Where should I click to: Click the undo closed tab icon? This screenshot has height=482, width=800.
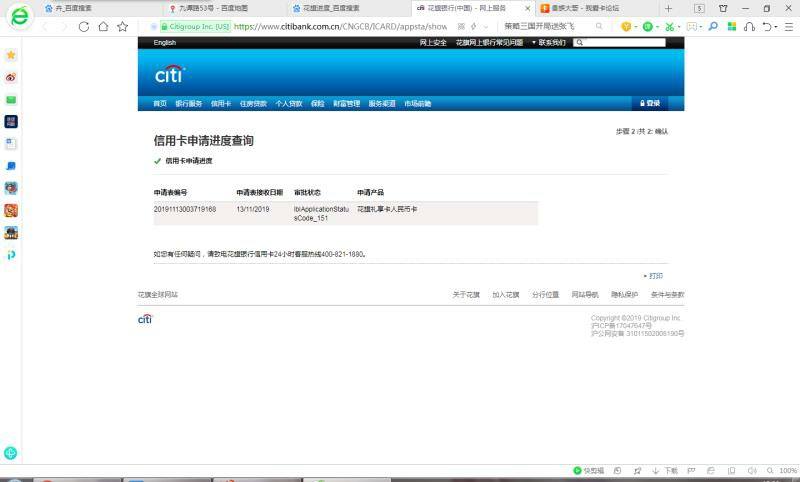pos(766,27)
